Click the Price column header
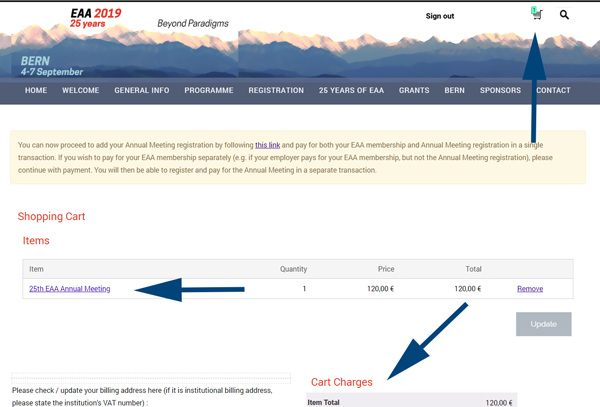The height and width of the screenshot is (407, 600). coord(386,269)
